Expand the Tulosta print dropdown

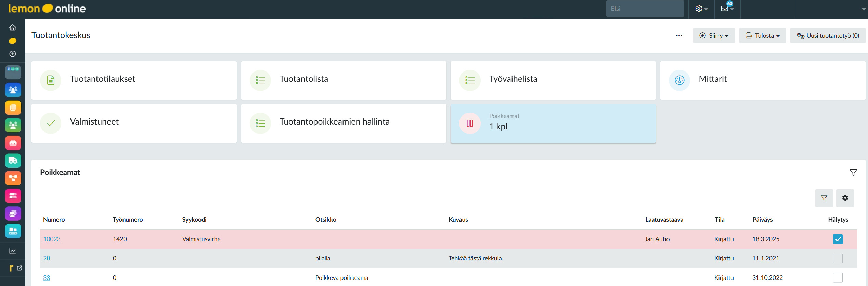coord(762,36)
